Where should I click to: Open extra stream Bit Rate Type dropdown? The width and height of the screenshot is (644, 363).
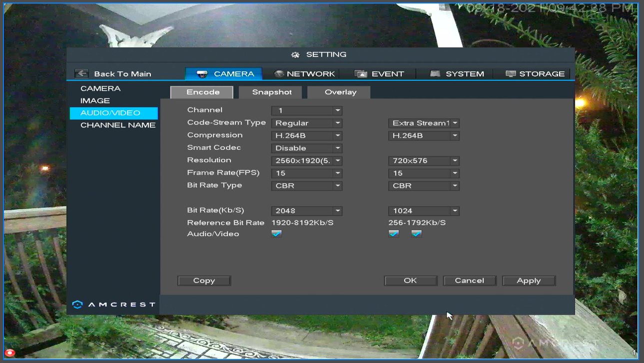(x=424, y=186)
